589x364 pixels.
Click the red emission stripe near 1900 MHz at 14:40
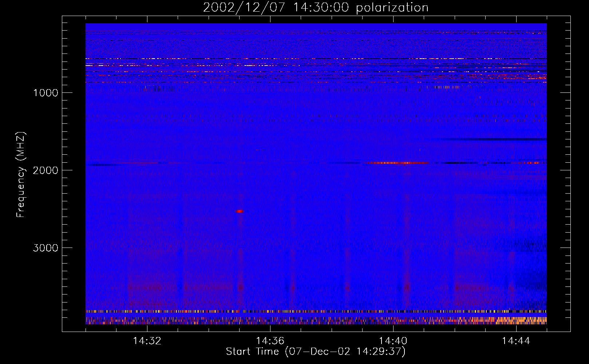pos(398,163)
